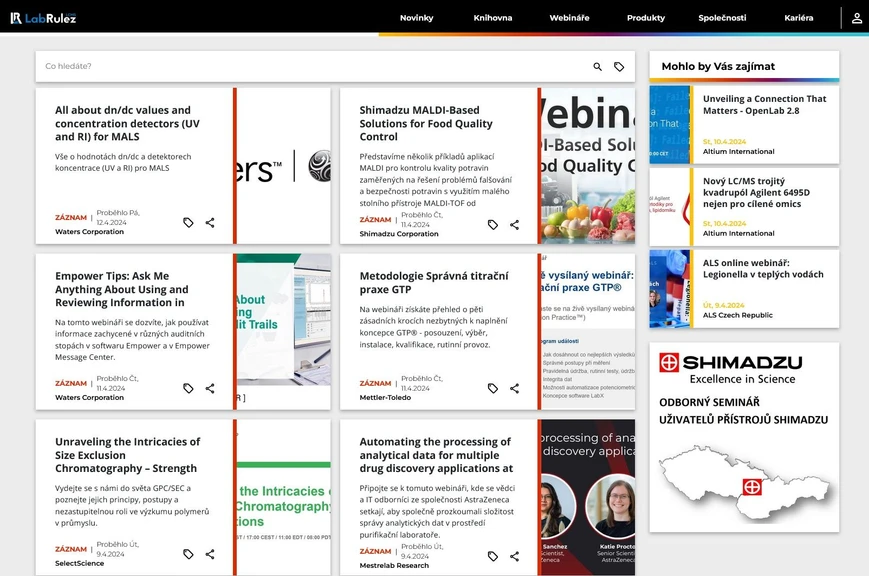Open 'Nový LC/MS trojitý kvadrupól Agilent 6495D' article
This screenshot has height=576, width=869.
[756, 192]
